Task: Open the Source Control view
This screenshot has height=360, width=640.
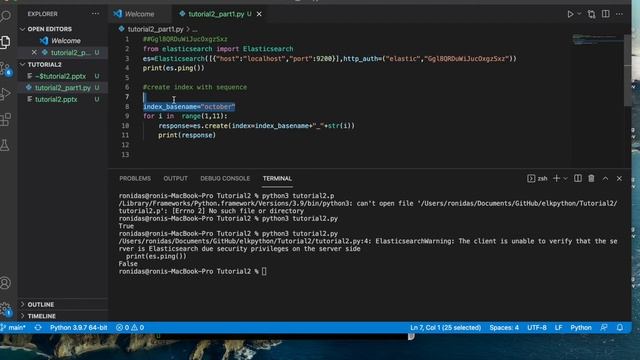Action: pyautogui.click(x=5, y=69)
